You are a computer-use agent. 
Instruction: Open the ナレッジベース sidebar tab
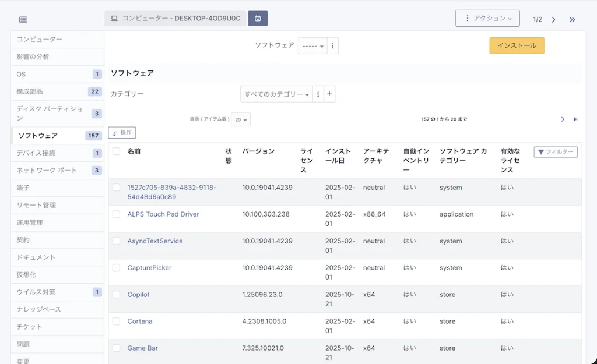coord(58,310)
